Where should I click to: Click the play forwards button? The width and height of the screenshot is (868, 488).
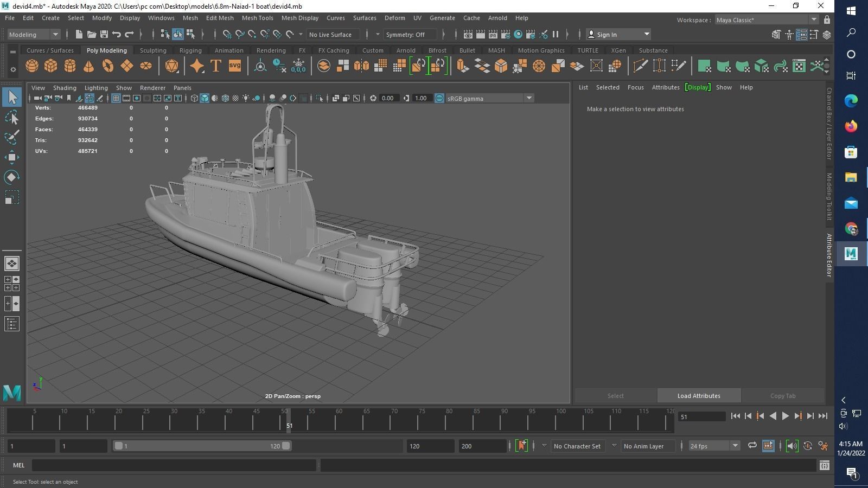tap(785, 416)
